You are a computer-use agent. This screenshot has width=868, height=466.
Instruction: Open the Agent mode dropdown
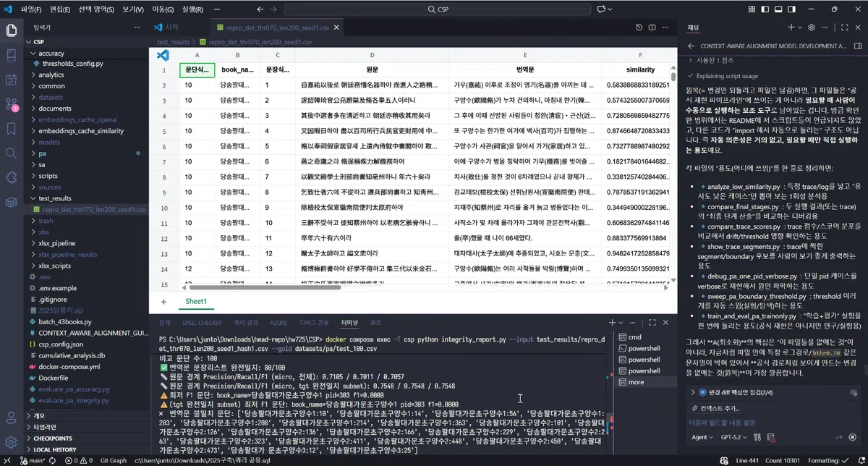(x=703, y=437)
